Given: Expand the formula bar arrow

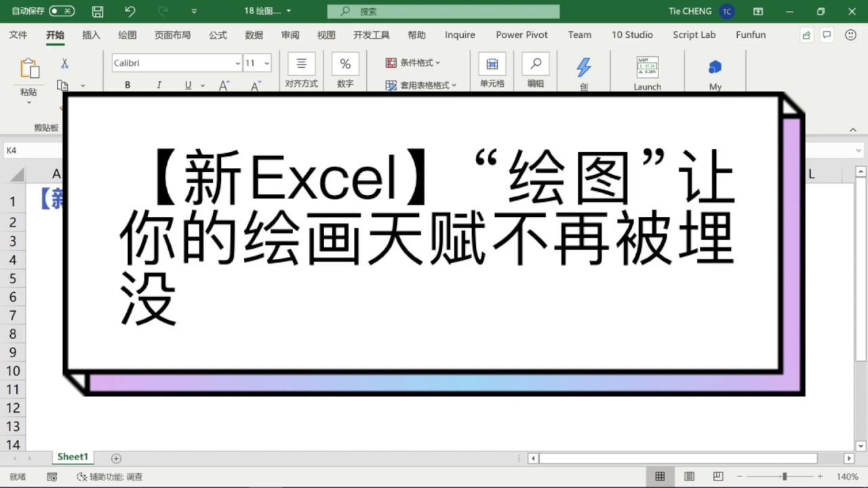Looking at the screenshot, I should point(859,150).
